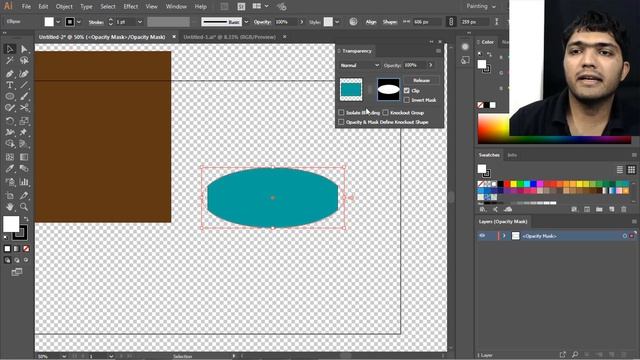This screenshot has width=640, height=360.
Task: Open the Effect menu
Action: (131, 7)
